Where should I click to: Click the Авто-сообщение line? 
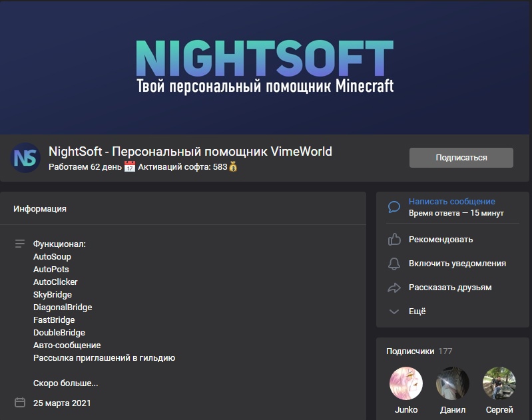pos(67,345)
